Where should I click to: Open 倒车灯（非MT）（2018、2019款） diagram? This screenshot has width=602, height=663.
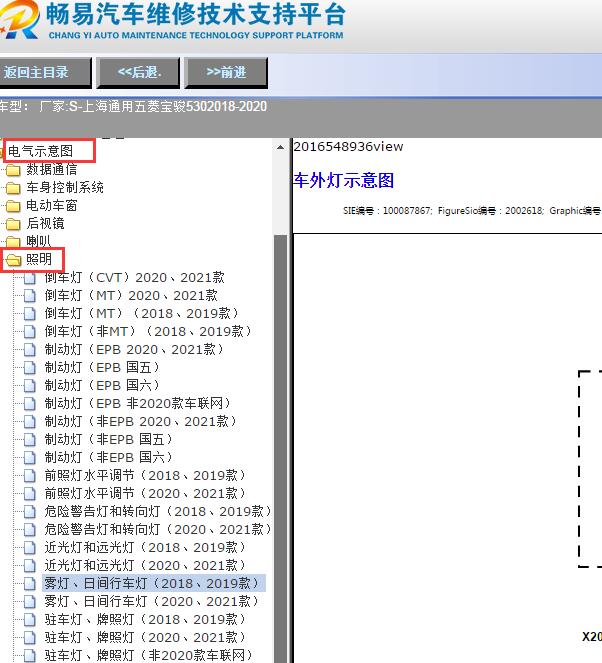click(x=149, y=332)
